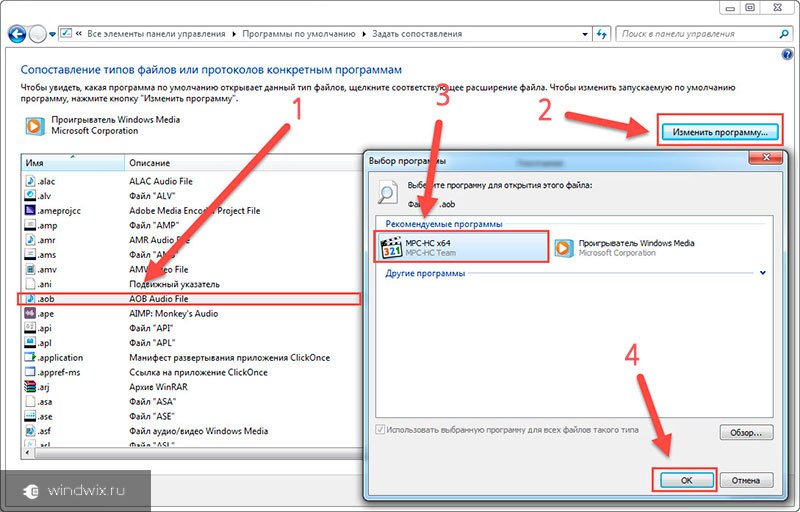Choose MPC-HC x64 in recommended programs
Image resolution: width=800 pixels, height=512 pixels.
pos(462,247)
